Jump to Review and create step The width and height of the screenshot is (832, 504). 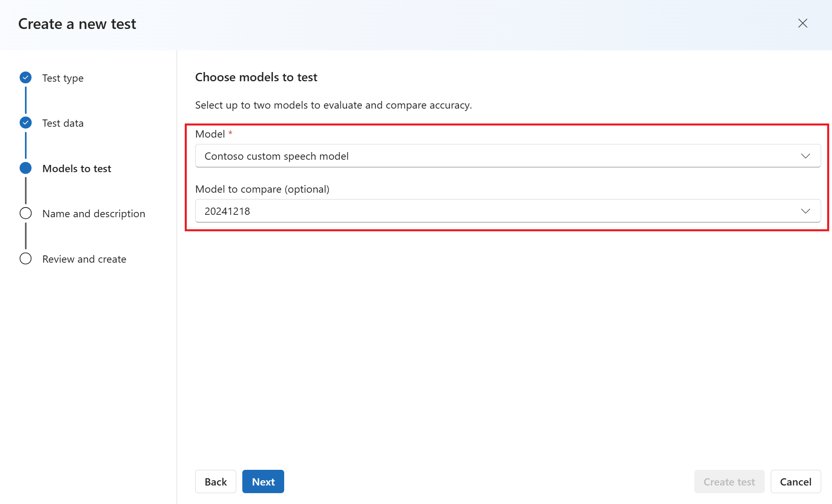84,259
